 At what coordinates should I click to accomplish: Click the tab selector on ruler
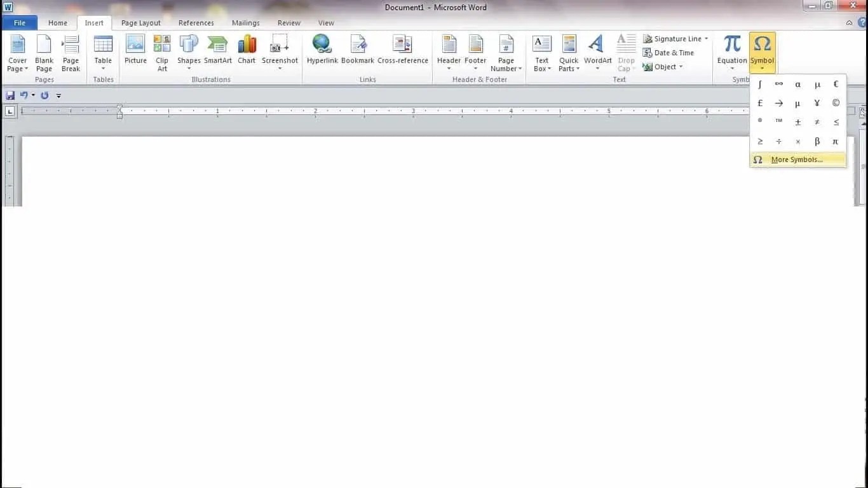click(x=10, y=111)
